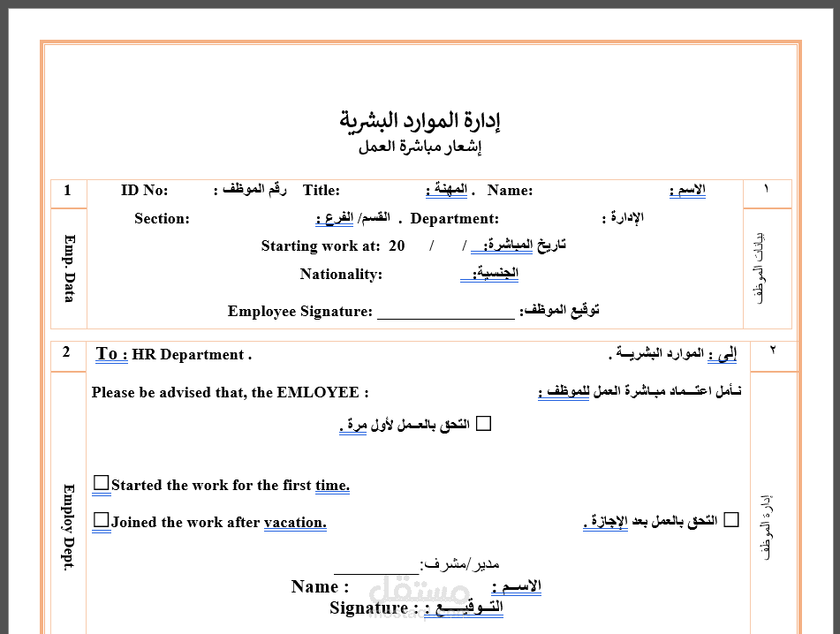Viewport: 840px width, 634px height.
Task: Click the Arabic heading إدارة الموارد البشرية
Action: coord(420,120)
